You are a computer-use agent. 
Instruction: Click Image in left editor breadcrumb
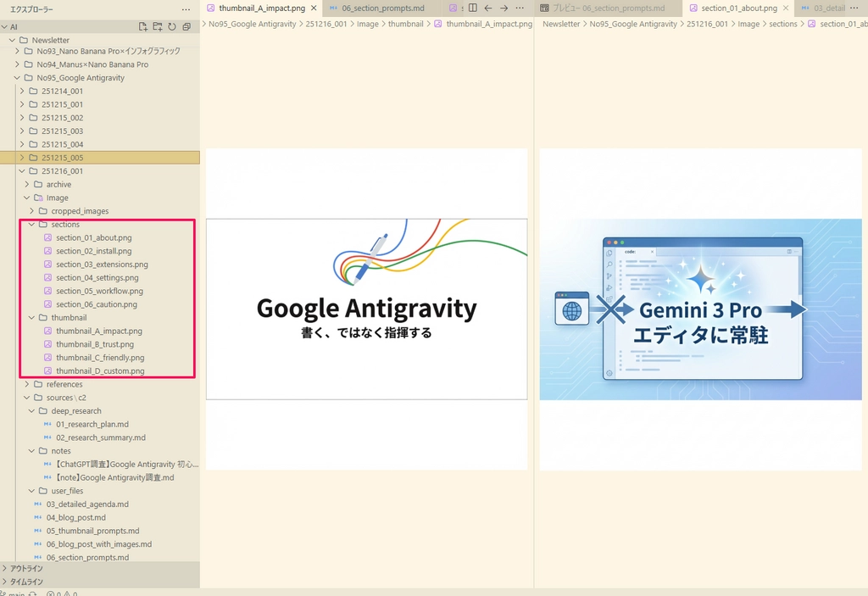tap(368, 24)
